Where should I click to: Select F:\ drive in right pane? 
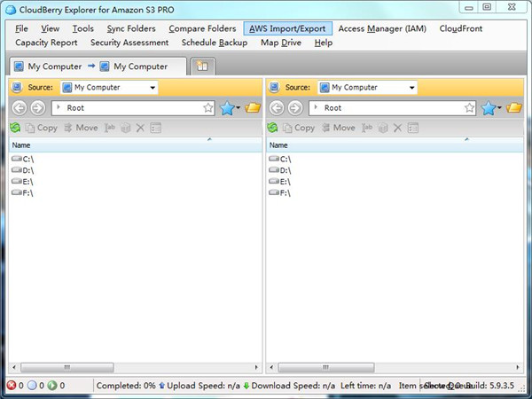279,193
